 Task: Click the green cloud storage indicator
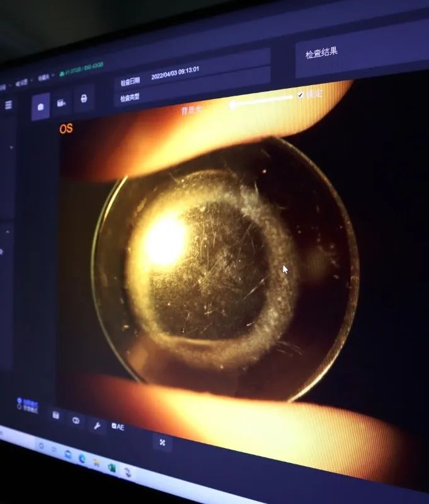click(x=81, y=69)
